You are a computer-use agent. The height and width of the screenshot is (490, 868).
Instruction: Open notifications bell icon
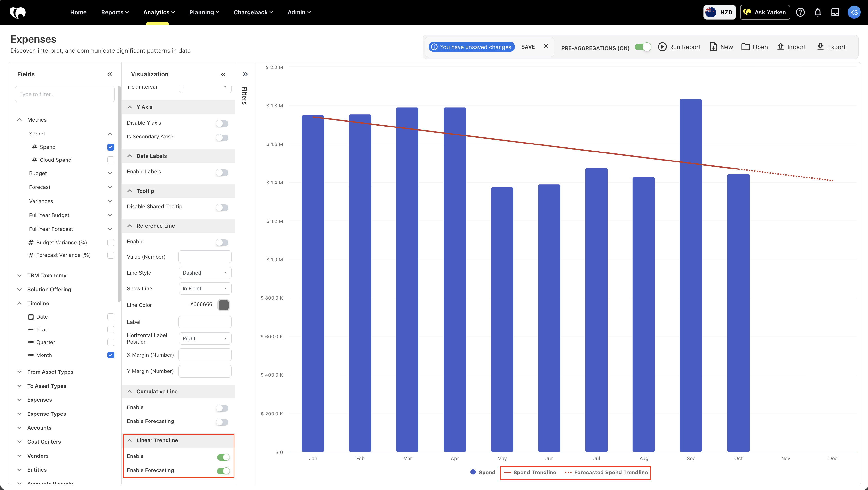(x=818, y=12)
